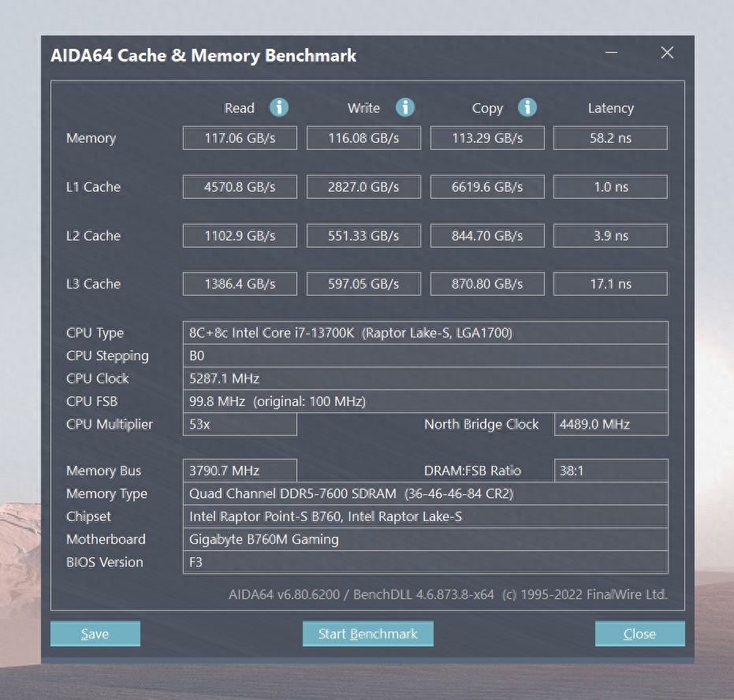Screen dimensions: 734x700
Task: Click the Motherboard label
Action: tap(106, 539)
